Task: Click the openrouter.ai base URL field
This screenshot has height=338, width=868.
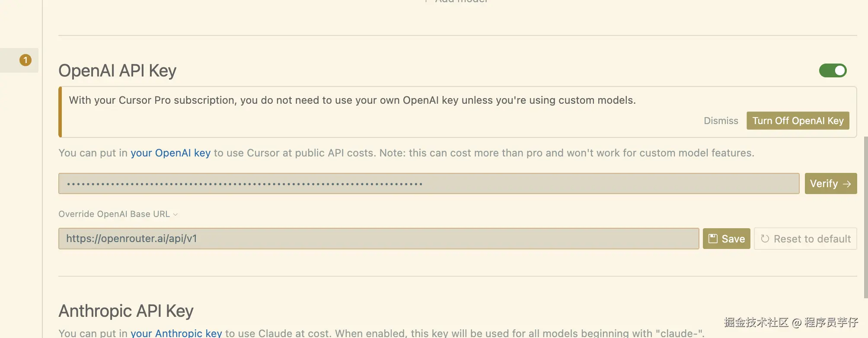Action: coord(379,239)
